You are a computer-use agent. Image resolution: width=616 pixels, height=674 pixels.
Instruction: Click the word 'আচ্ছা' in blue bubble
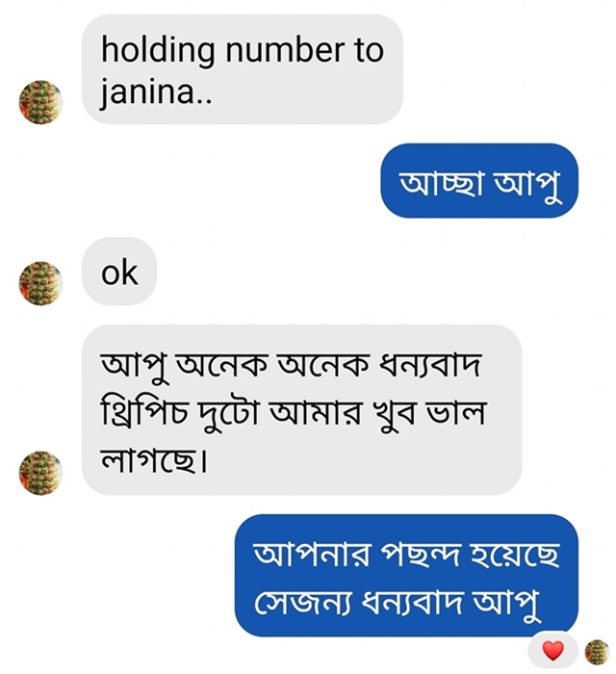[442, 183]
